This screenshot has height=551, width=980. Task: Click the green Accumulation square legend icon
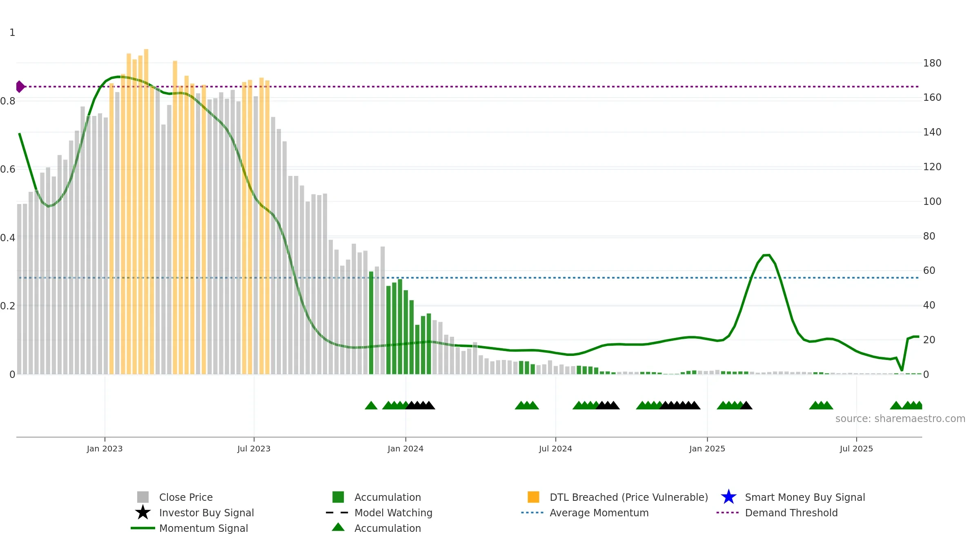tap(338, 497)
